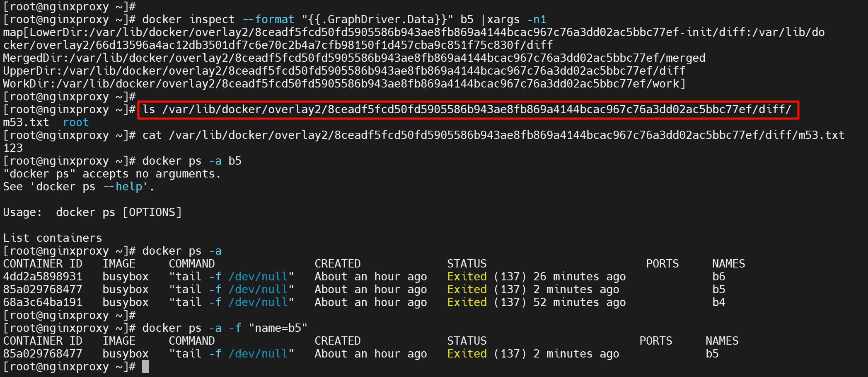The image size is (868, 377).
Task: Click the [OPTIONS] text in the usage line
Action: tap(152, 213)
